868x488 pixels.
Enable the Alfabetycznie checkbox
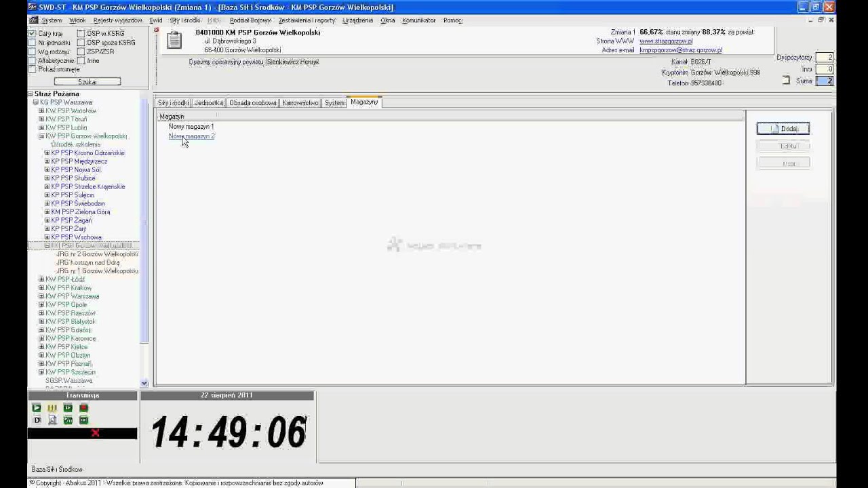point(32,60)
